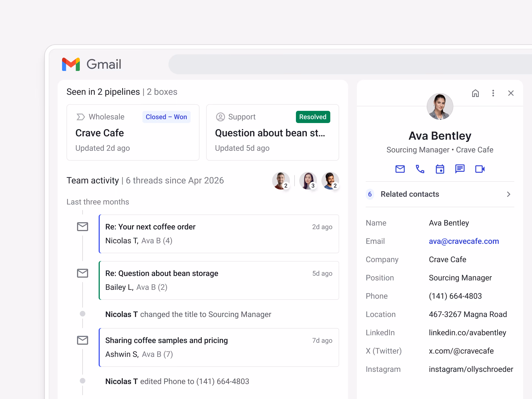
Task: Click the phone number (141) 664-4803 field
Action: (455, 296)
